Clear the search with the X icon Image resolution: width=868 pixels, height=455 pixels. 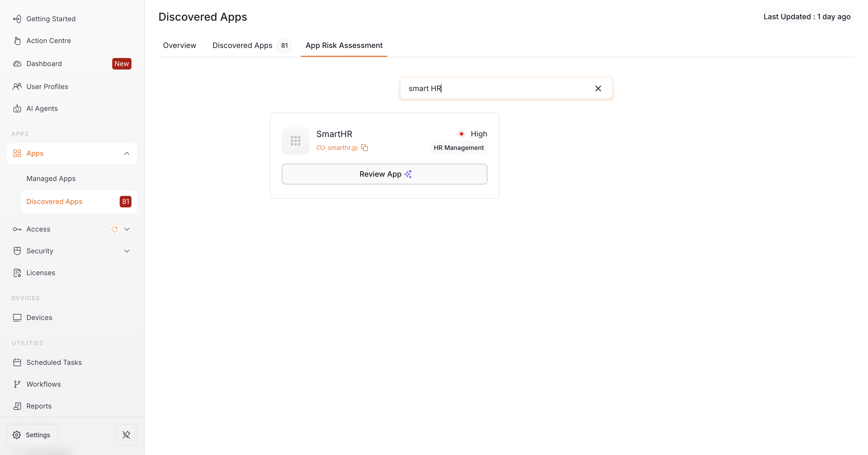tap(598, 89)
